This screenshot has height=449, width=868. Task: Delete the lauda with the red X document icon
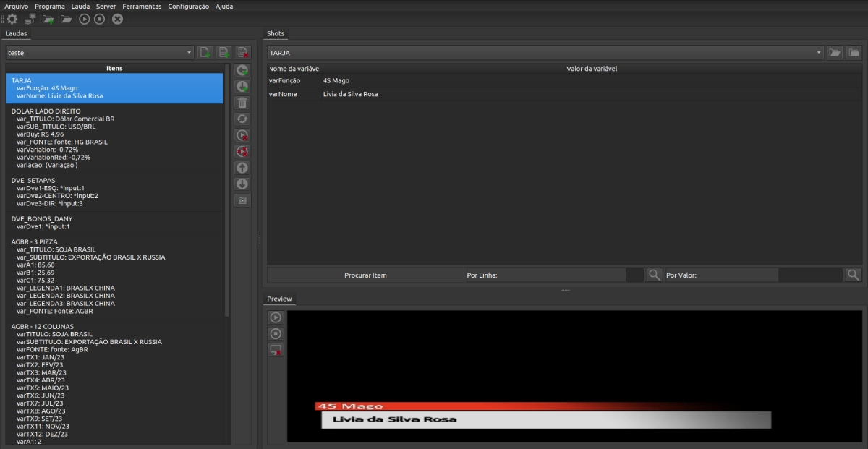tap(243, 52)
